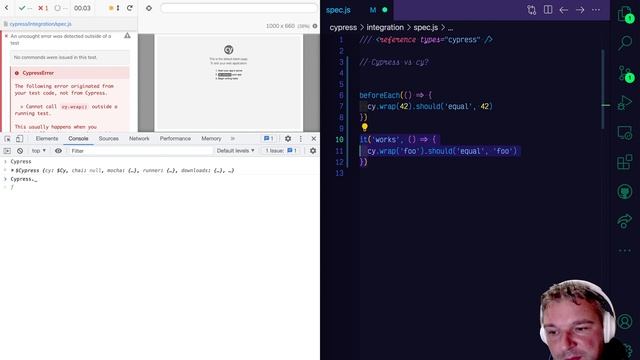Navigate forward with the editor arrow
Image resolution: width=640 pixels, height=360 pixels.
(x=580, y=10)
